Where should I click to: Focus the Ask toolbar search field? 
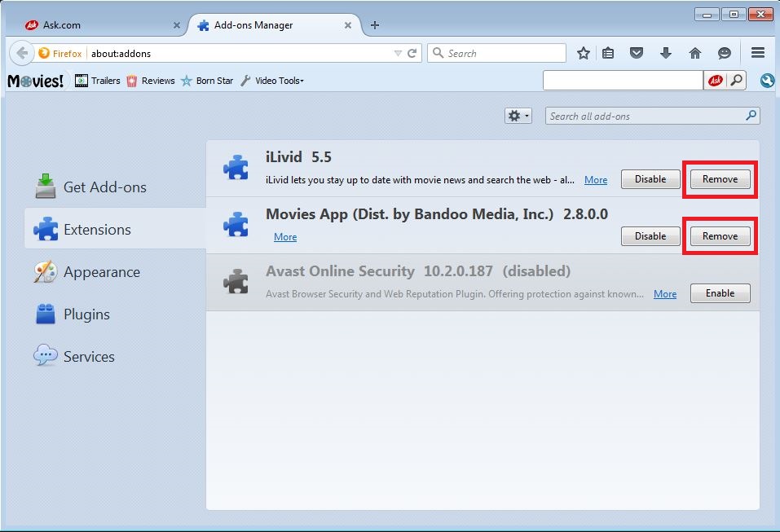pyautogui.click(x=623, y=81)
